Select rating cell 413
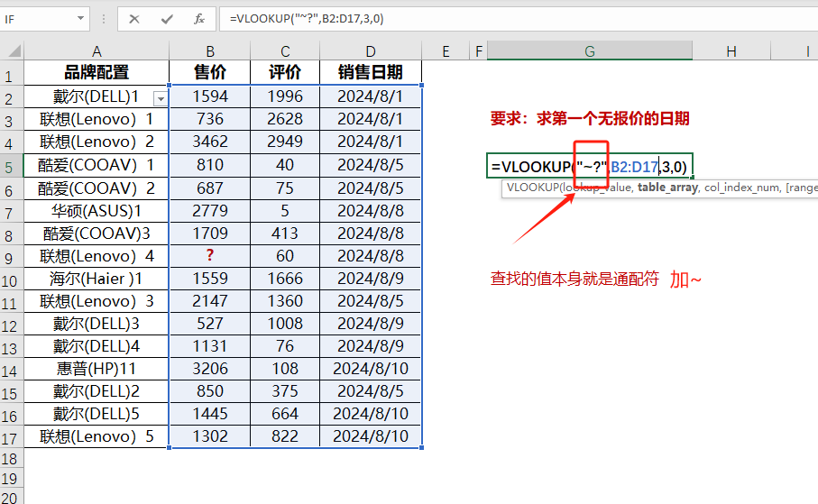 point(285,234)
